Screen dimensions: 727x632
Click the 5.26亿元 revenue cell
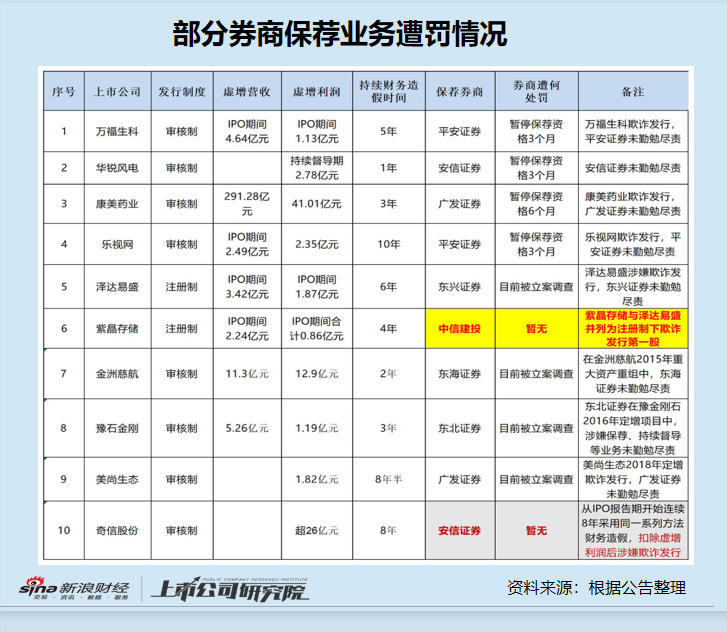pos(247,428)
